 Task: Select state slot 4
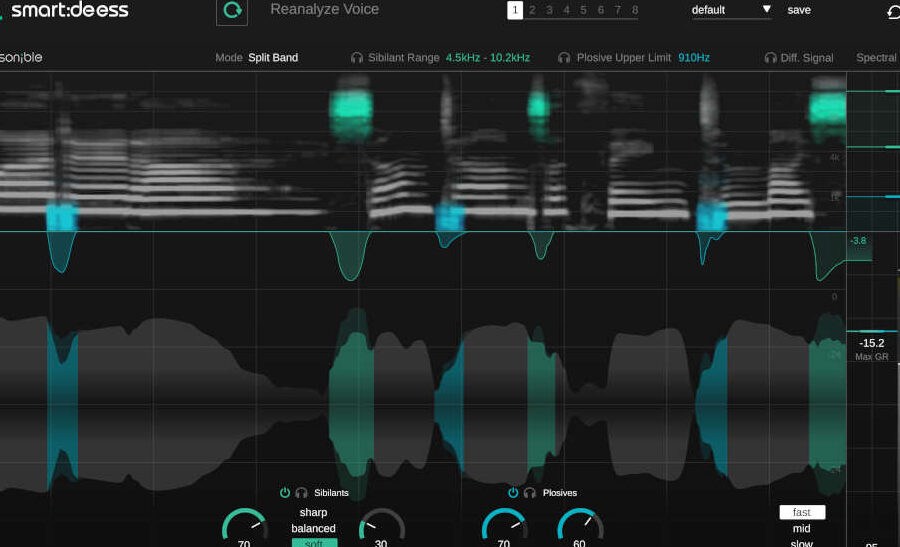click(567, 10)
